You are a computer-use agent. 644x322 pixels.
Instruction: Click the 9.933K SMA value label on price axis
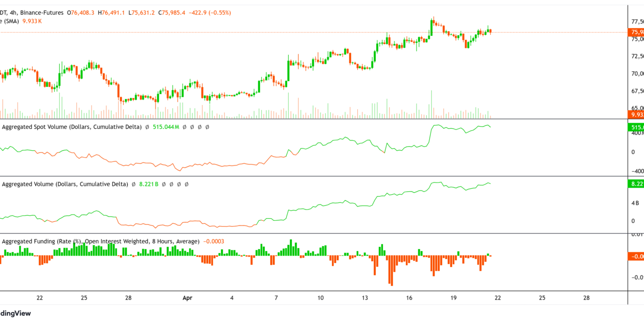(635, 115)
